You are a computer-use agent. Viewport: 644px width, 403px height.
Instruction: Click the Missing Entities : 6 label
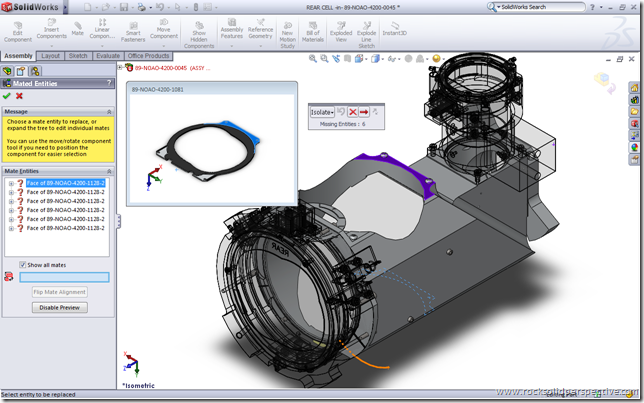click(x=343, y=124)
